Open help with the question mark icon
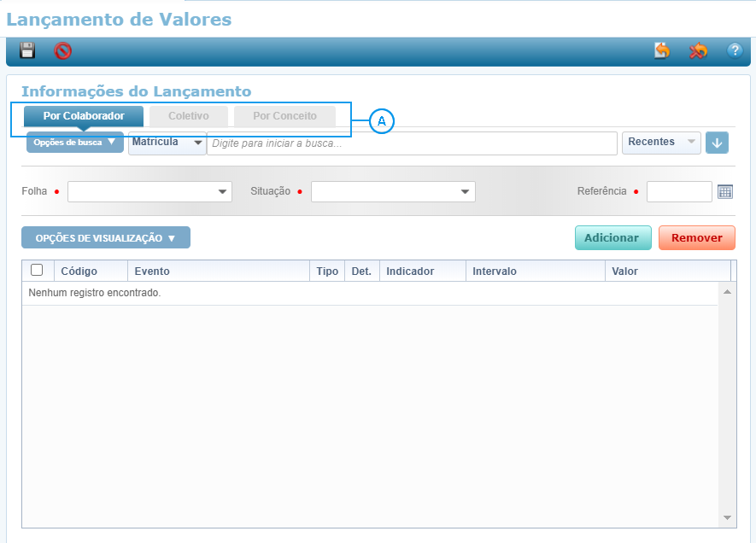 click(x=735, y=50)
